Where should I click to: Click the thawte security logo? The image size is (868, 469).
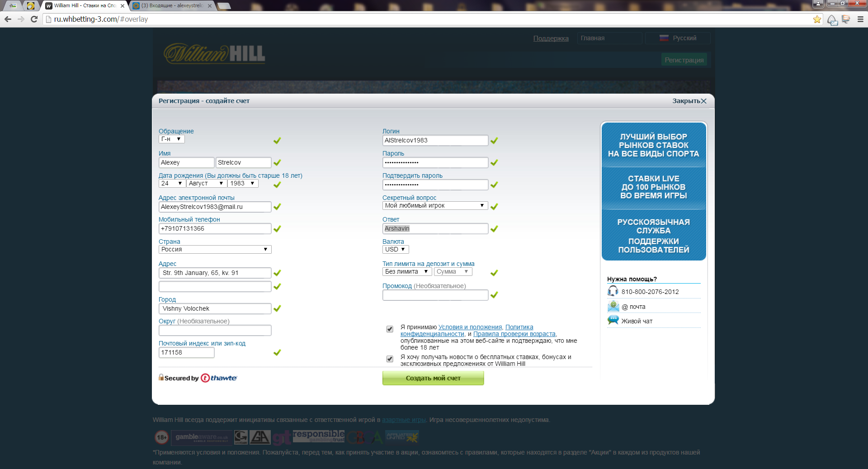[x=219, y=378]
